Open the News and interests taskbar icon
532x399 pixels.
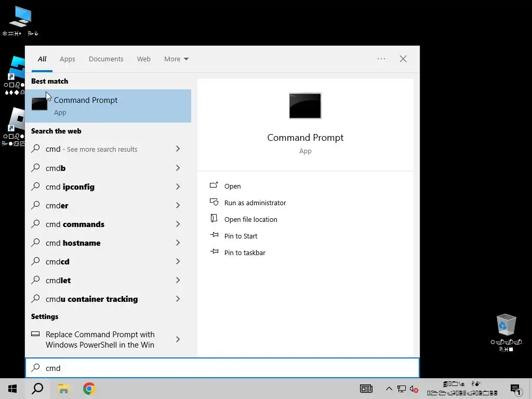pyautogui.click(x=366, y=389)
